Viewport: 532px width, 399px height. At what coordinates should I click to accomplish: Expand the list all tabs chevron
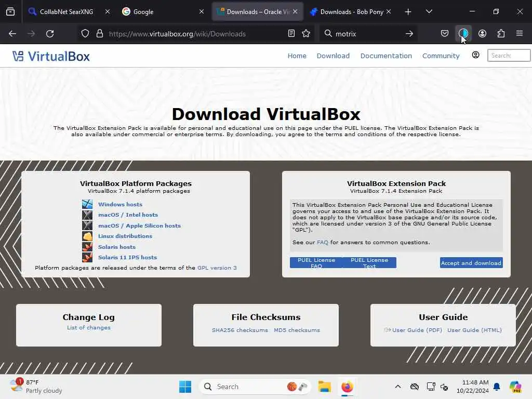click(x=429, y=12)
